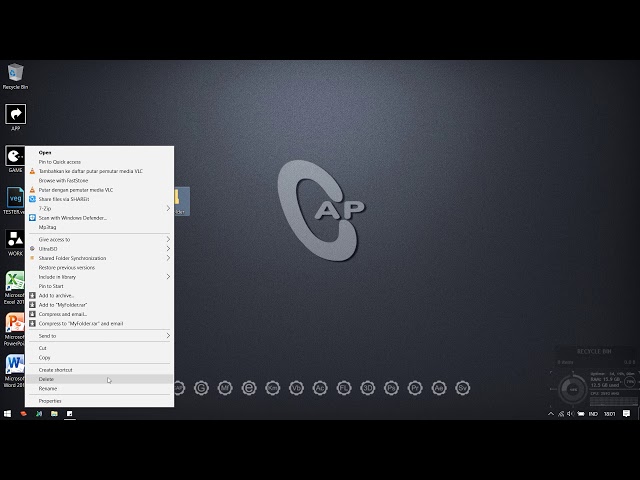640x480 pixels.
Task: Expand the 7-Zip submenu
Action: [x=100, y=209]
